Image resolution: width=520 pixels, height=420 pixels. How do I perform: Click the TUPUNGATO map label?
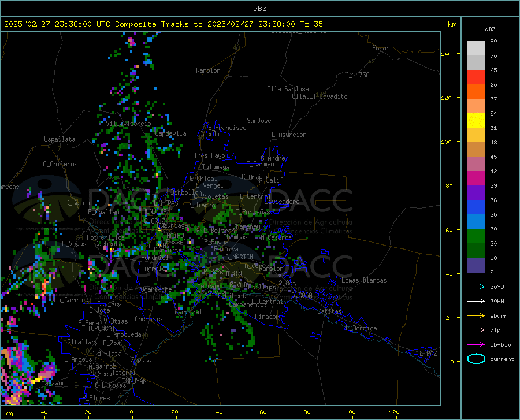click(x=103, y=329)
